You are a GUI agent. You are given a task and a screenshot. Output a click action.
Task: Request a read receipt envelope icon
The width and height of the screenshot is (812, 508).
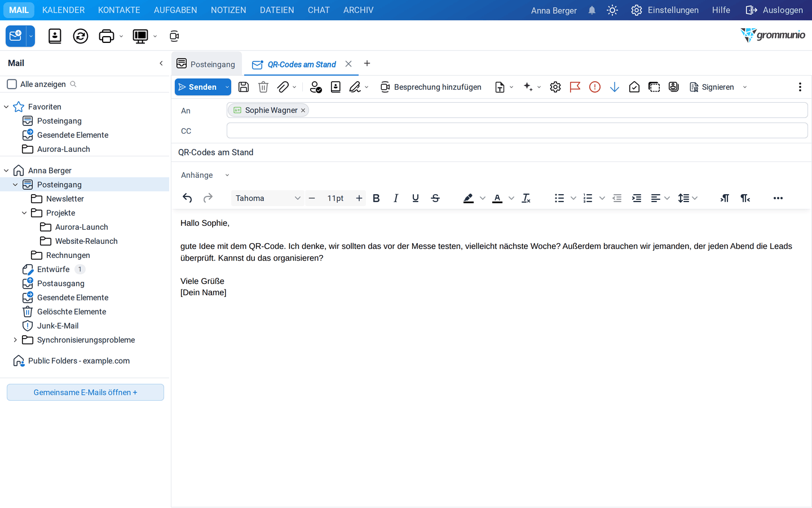634,87
